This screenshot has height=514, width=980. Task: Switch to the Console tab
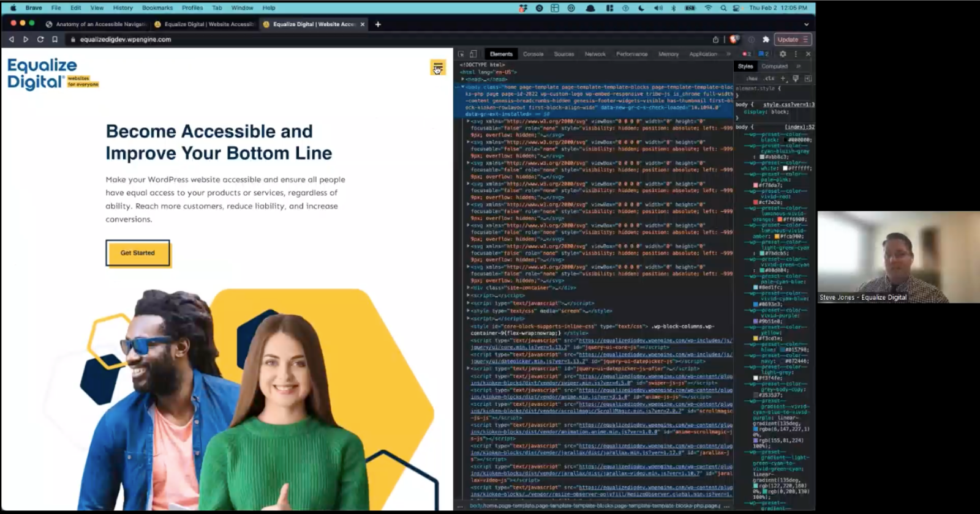click(533, 54)
